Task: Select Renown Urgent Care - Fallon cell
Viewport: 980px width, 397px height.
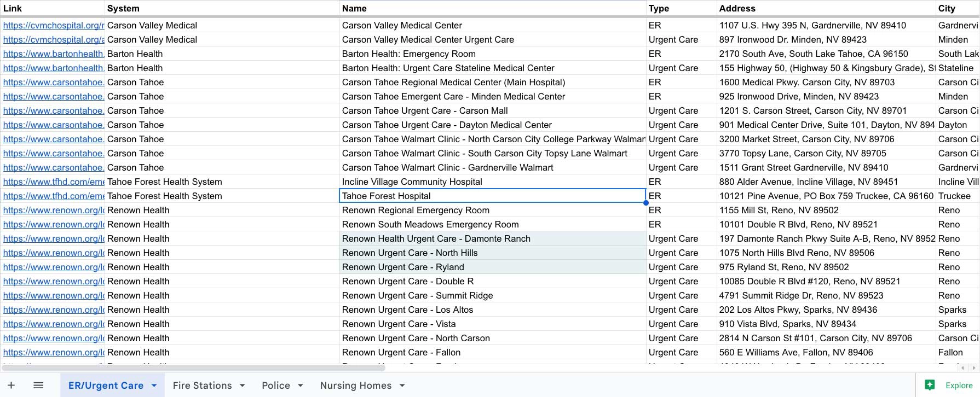Action: pyautogui.click(x=493, y=352)
